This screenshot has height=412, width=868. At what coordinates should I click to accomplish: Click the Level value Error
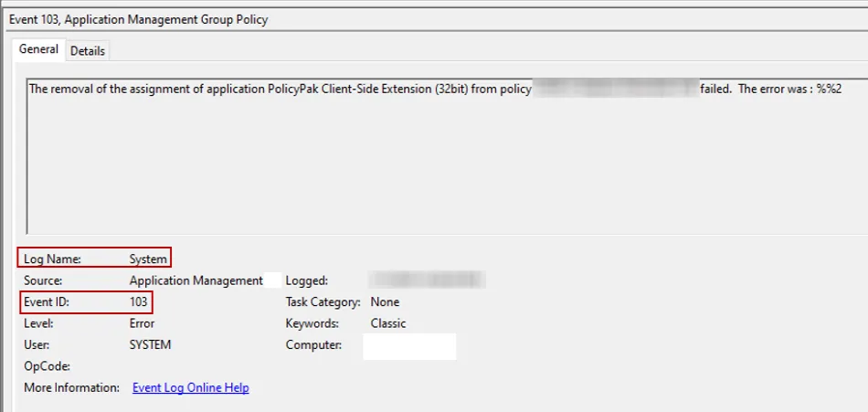coord(142,323)
